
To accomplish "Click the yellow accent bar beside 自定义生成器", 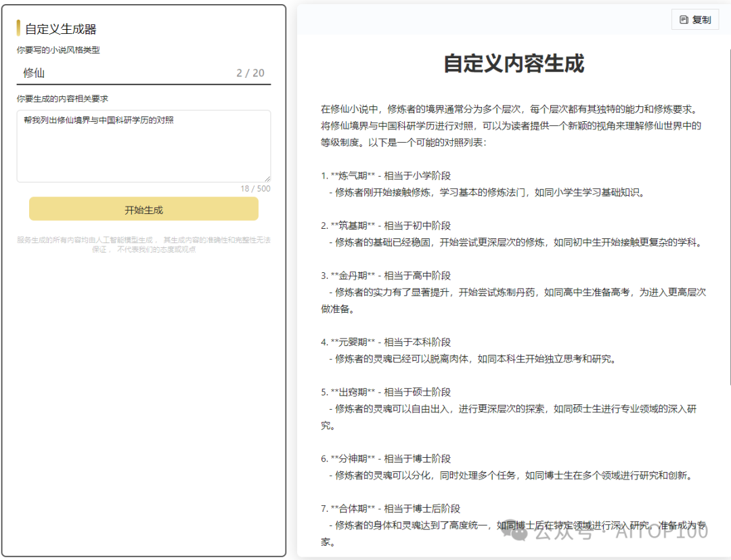I will 18,28.
